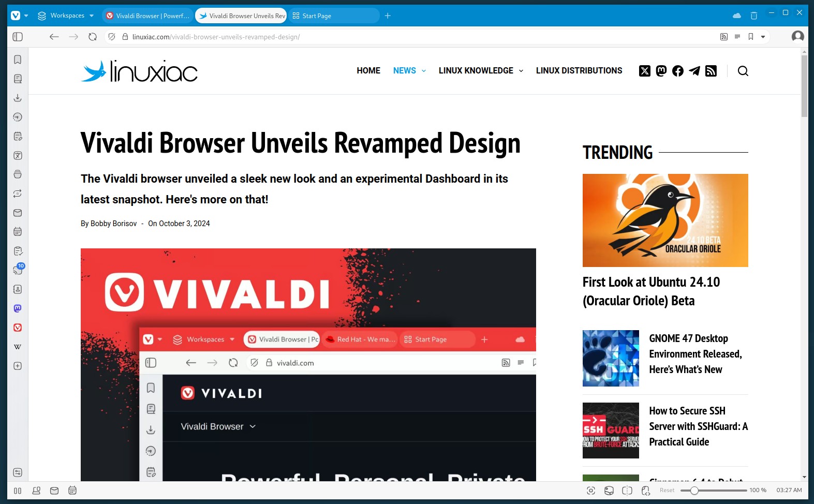
Task: Expand the NEWS submenu chevron
Action: [x=424, y=71]
